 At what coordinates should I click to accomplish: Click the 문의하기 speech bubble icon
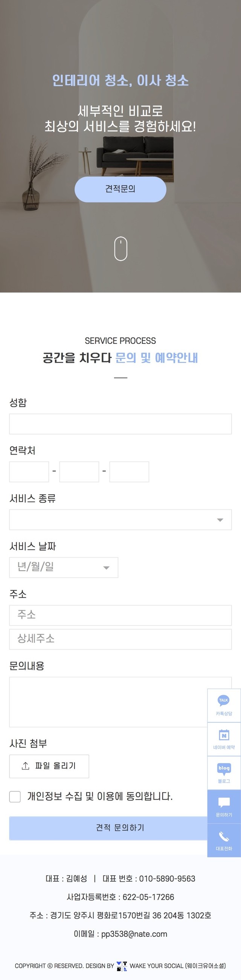(224, 802)
